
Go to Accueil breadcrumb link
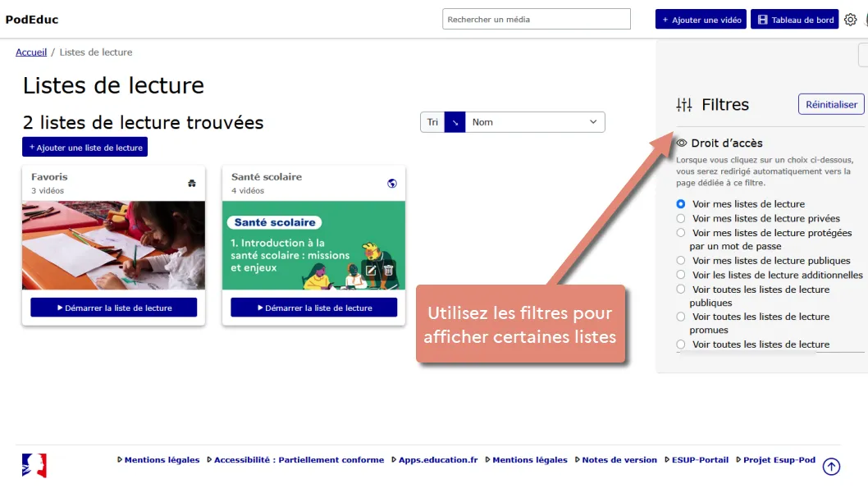pos(31,52)
